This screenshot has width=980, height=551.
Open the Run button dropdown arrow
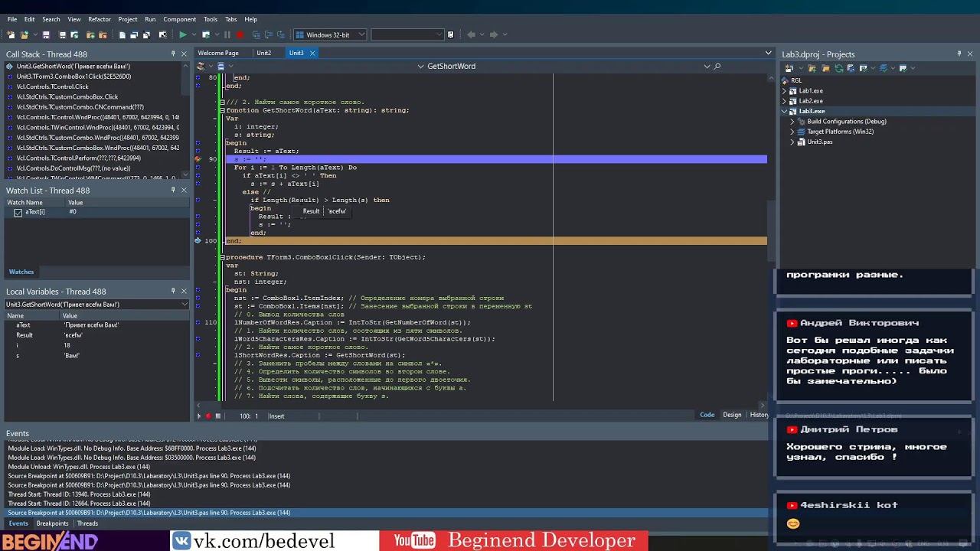(x=192, y=34)
